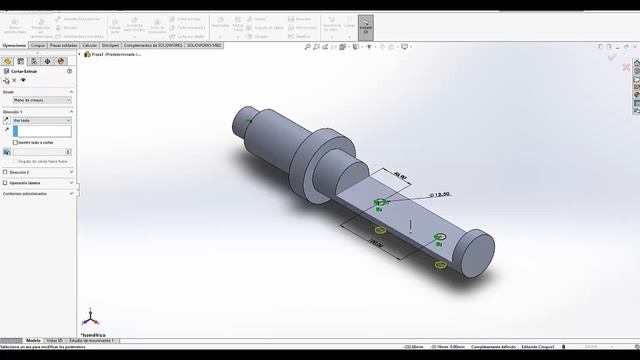Open Complementos de SOLIDWORKS tab
The image size is (640, 360).
[153, 45]
